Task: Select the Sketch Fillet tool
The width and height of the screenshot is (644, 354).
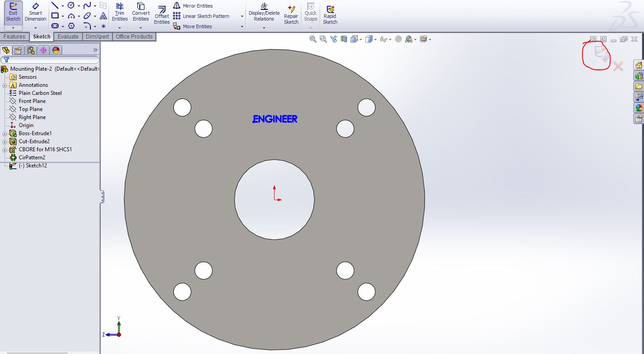Action: point(87,26)
